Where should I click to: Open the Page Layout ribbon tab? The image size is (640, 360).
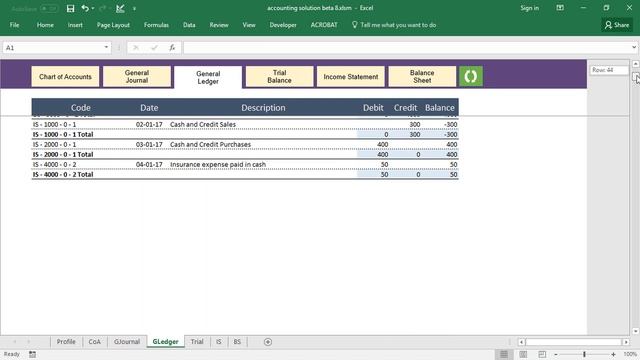coord(113,25)
